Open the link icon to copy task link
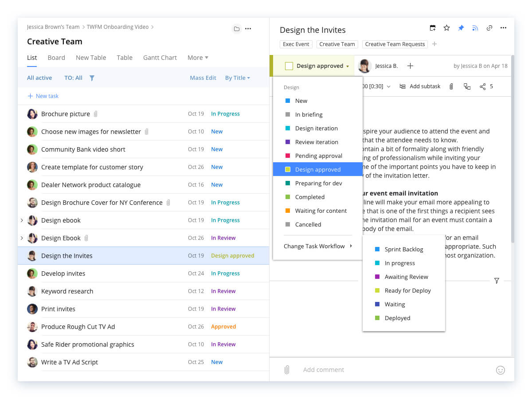This screenshot has height=399, width=532. [x=489, y=27]
